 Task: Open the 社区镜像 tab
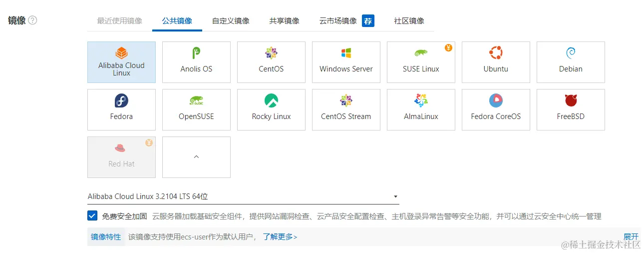(x=409, y=21)
